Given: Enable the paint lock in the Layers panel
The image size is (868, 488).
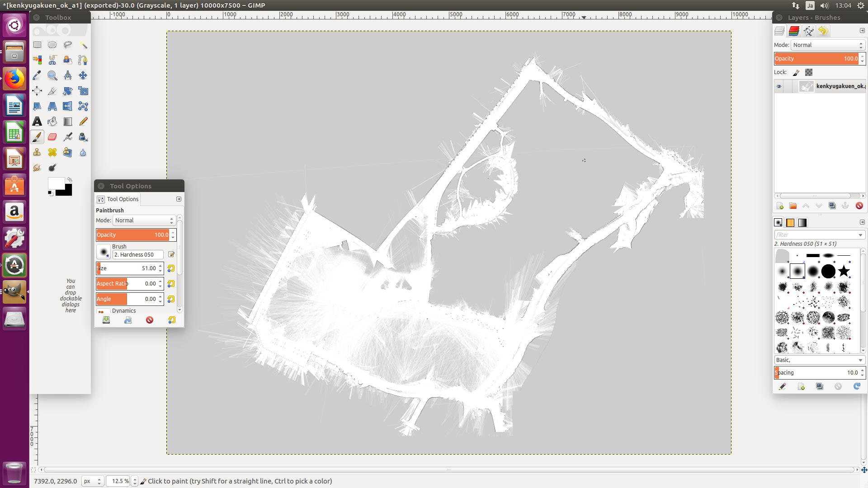Looking at the screenshot, I should pos(797,72).
